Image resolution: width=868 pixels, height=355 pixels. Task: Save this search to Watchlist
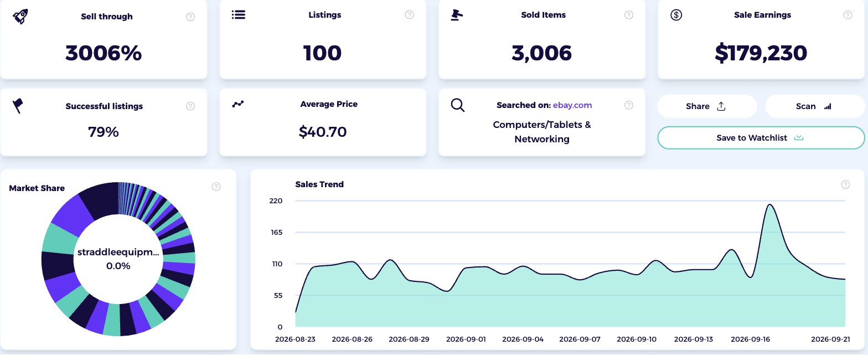761,138
